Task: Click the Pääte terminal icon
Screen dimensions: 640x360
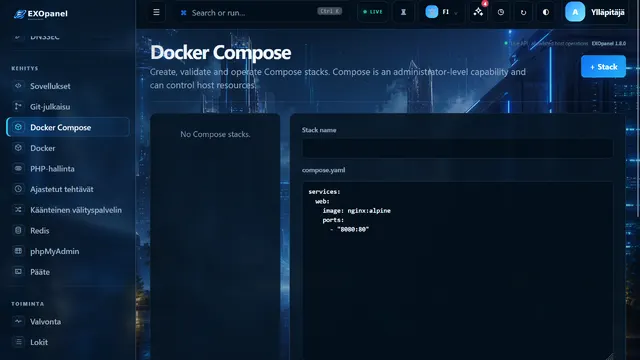Action: [x=18, y=271]
